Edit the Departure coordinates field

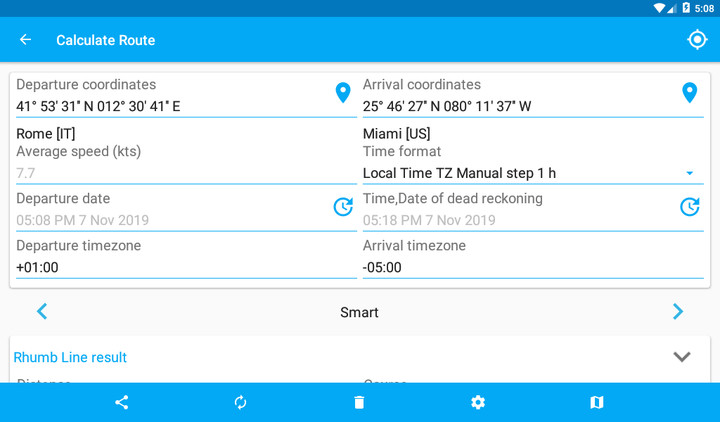[x=170, y=106]
